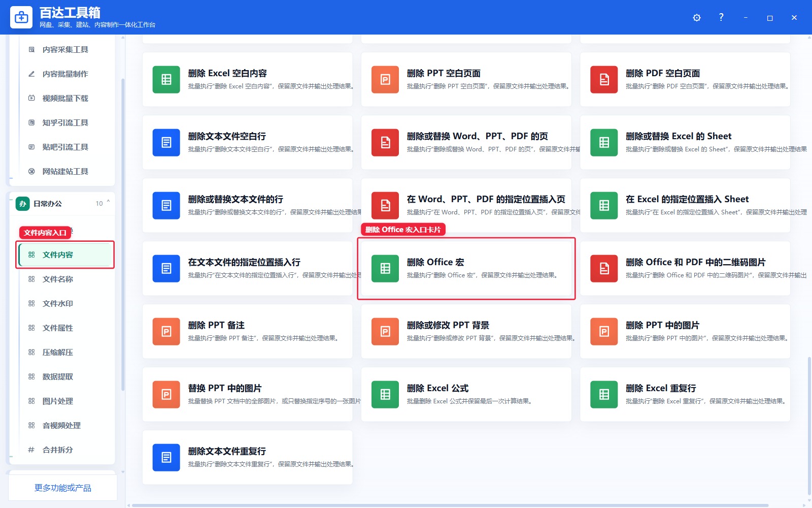The height and width of the screenshot is (508, 812).
Task: Open the 内容批量制作 sidebar item
Action: [65, 74]
